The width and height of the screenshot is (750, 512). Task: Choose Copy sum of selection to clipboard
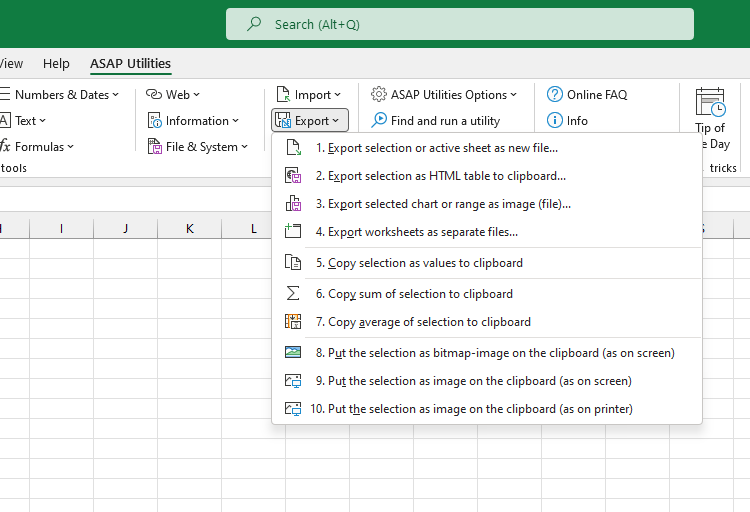pyautogui.click(x=486, y=294)
